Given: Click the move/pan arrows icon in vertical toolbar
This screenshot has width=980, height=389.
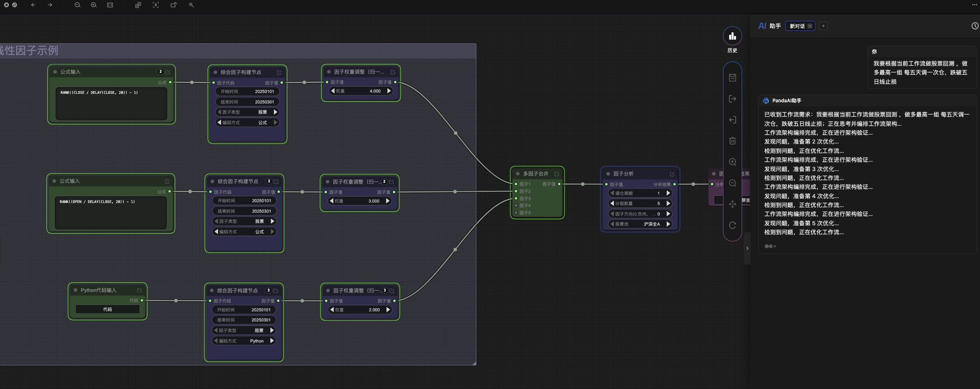Looking at the screenshot, I should click(732, 204).
